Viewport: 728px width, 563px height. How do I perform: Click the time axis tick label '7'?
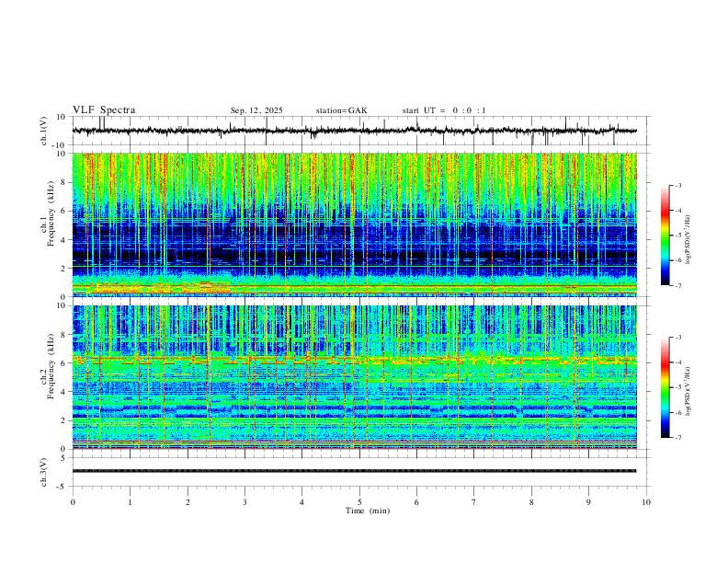(474, 502)
